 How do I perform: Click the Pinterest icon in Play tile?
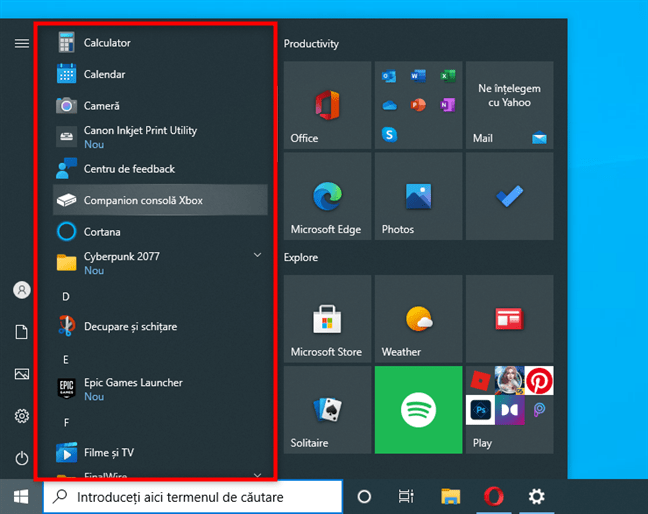(539, 381)
